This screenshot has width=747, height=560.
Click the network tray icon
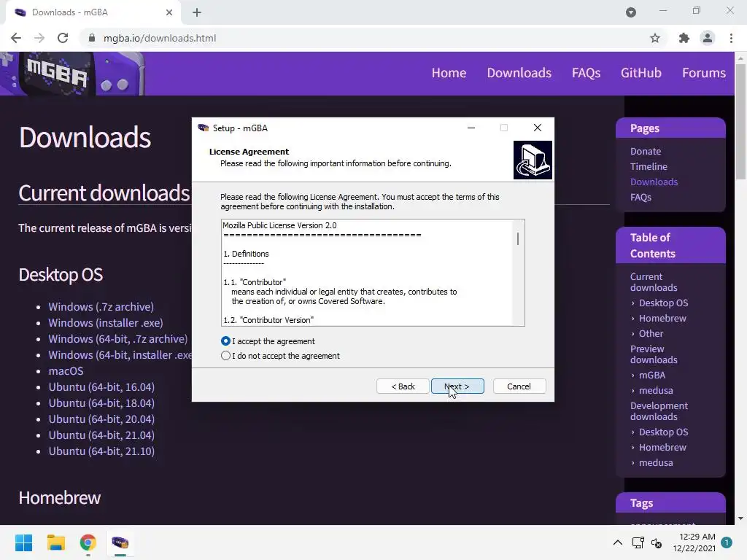click(638, 542)
